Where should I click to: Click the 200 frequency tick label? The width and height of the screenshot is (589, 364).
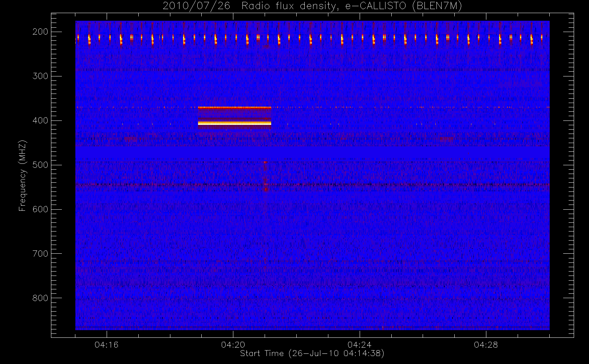40,32
